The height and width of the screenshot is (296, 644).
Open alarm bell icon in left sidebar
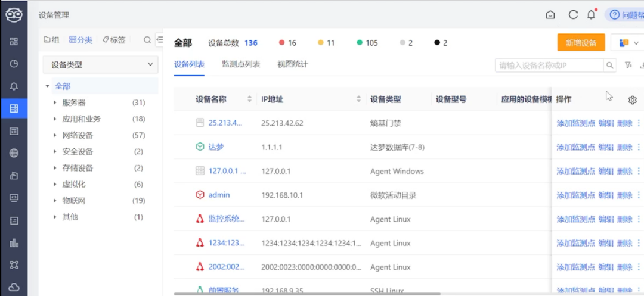tap(14, 86)
